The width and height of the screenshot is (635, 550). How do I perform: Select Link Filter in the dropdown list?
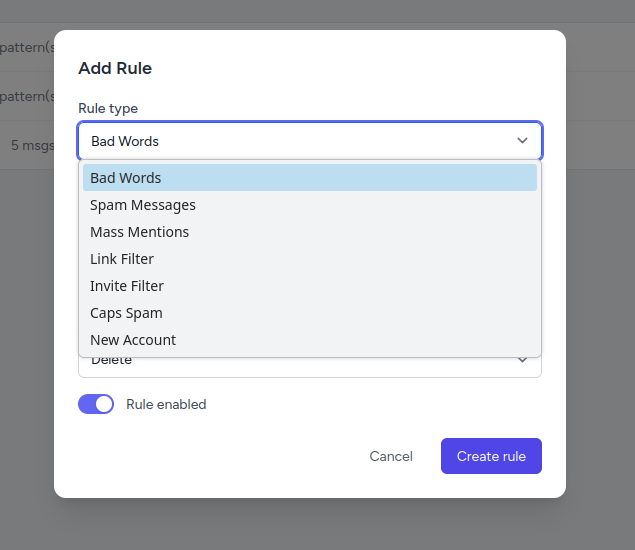click(x=310, y=259)
